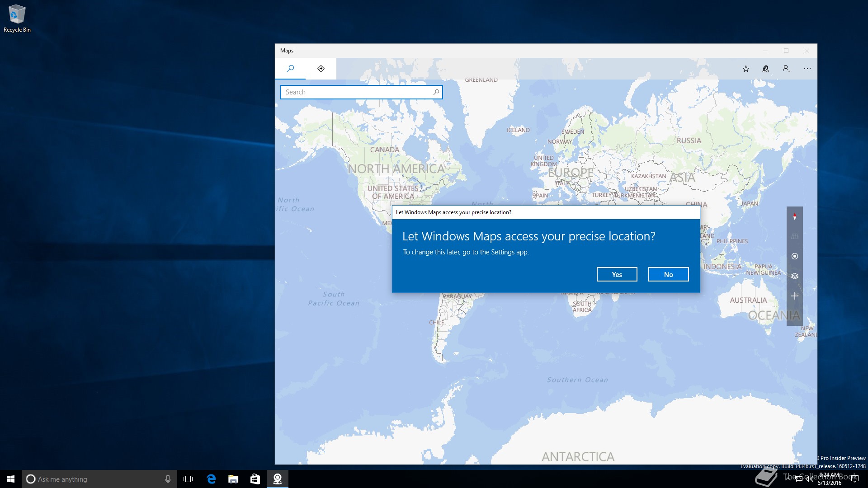Select the Recycle Bin desktop icon
Image resolution: width=868 pixels, height=488 pixels.
click(x=17, y=19)
